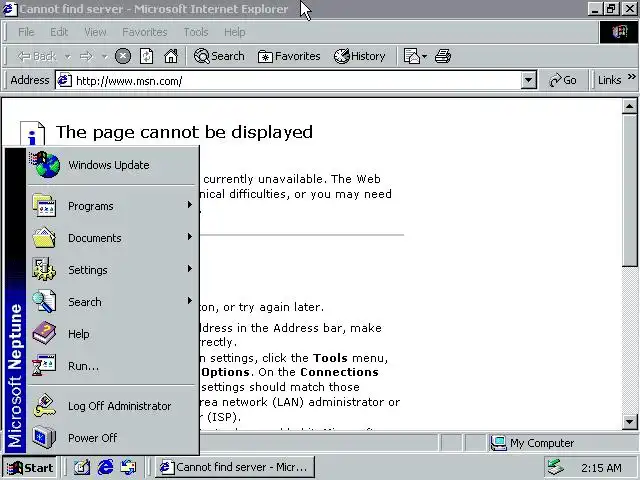Expand the Links bar chevron

(631, 76)
